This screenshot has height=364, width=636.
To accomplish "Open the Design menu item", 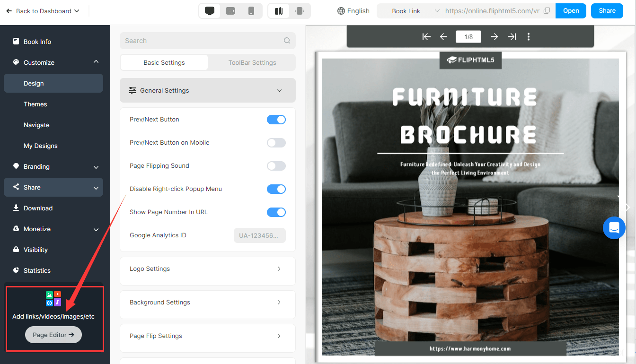I will [x=53, y=83].
